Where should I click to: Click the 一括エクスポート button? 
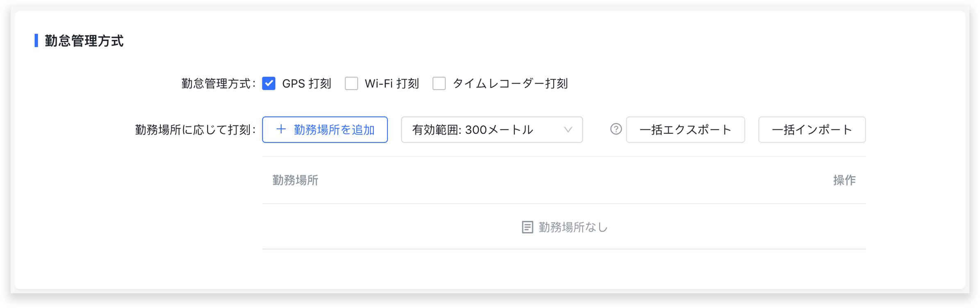[x=685, y=129]
